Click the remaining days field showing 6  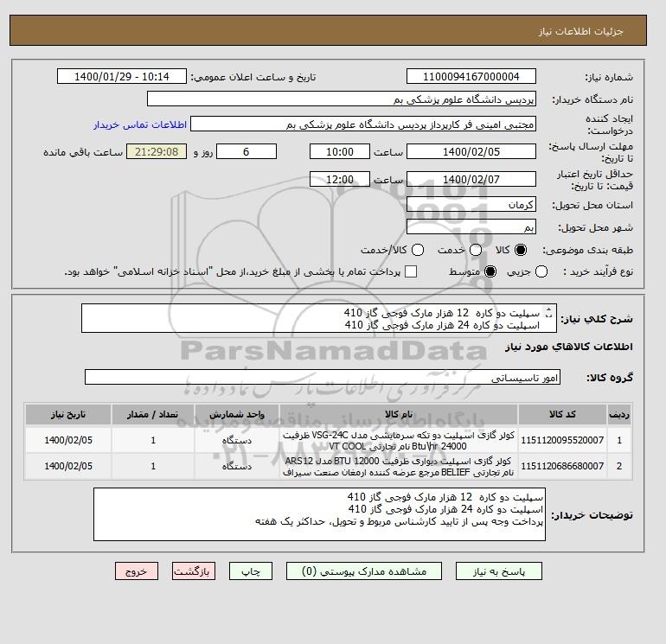[x=247, y=151]
